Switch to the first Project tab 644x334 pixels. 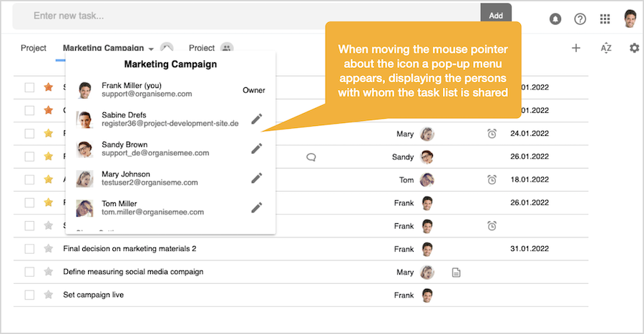34,48
